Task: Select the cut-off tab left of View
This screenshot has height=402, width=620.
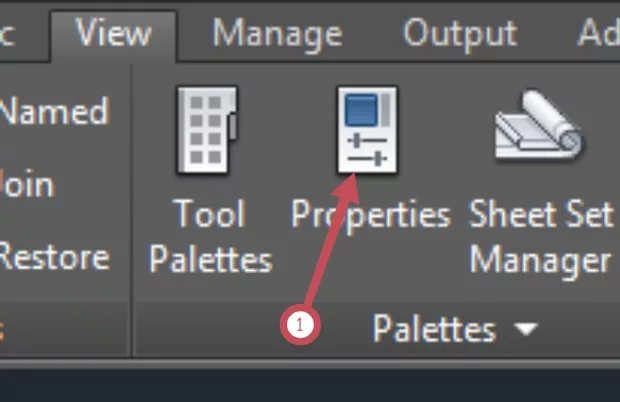Action: coord(12,34)
